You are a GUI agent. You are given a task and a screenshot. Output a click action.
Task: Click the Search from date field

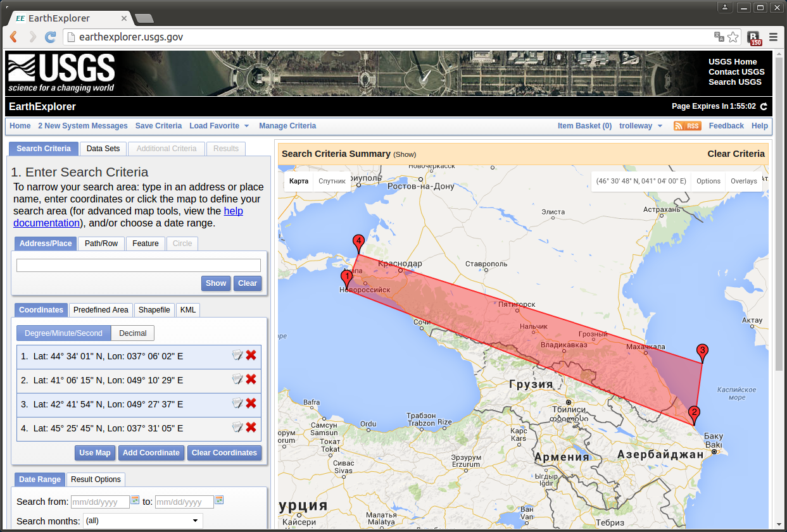coord(100,502)
